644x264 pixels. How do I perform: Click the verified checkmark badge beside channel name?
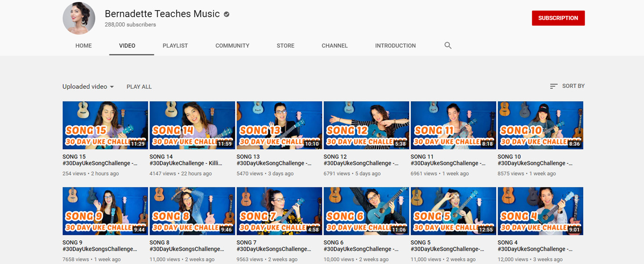227,15
